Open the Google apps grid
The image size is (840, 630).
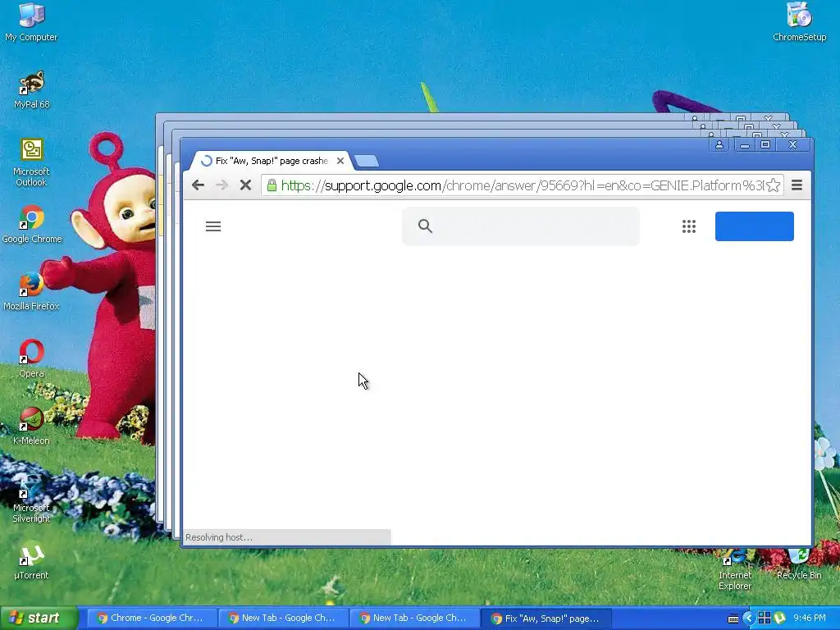(x=689, y=226)
